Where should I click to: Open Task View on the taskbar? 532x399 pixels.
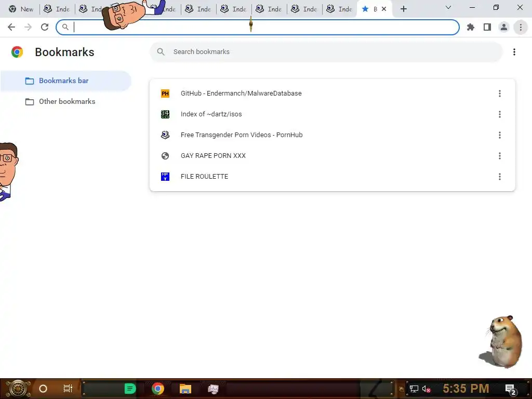pyautogui.click(x=68, y=389)
